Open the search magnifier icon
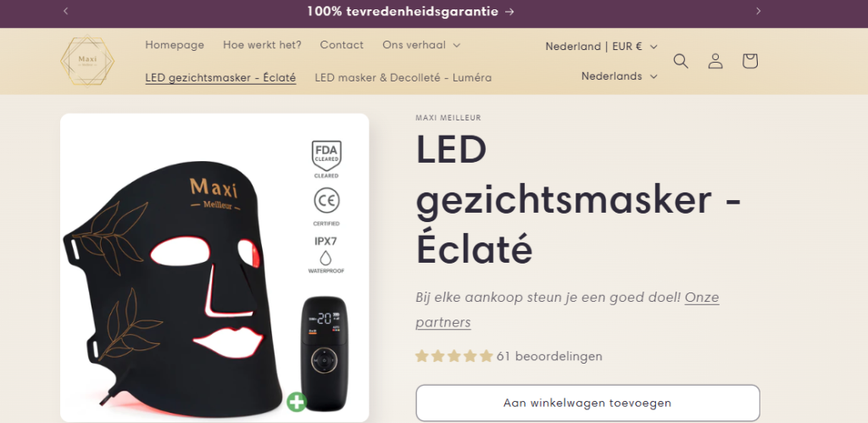The image size is (868, 423). tap(681, 61)
